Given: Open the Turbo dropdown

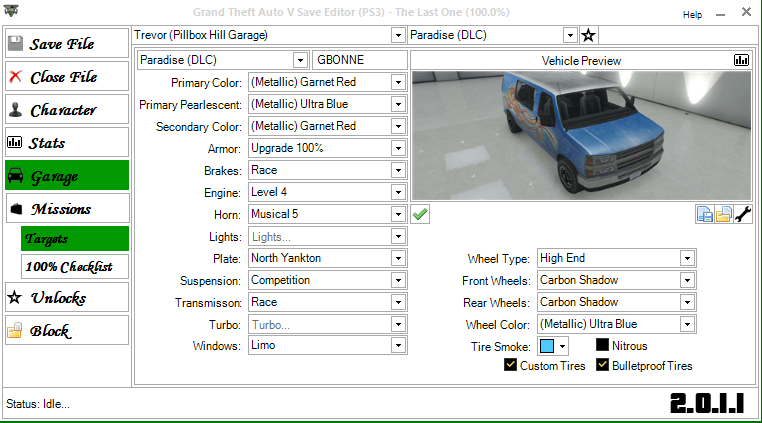Looking at the screenshot, I should pos(398,324).
